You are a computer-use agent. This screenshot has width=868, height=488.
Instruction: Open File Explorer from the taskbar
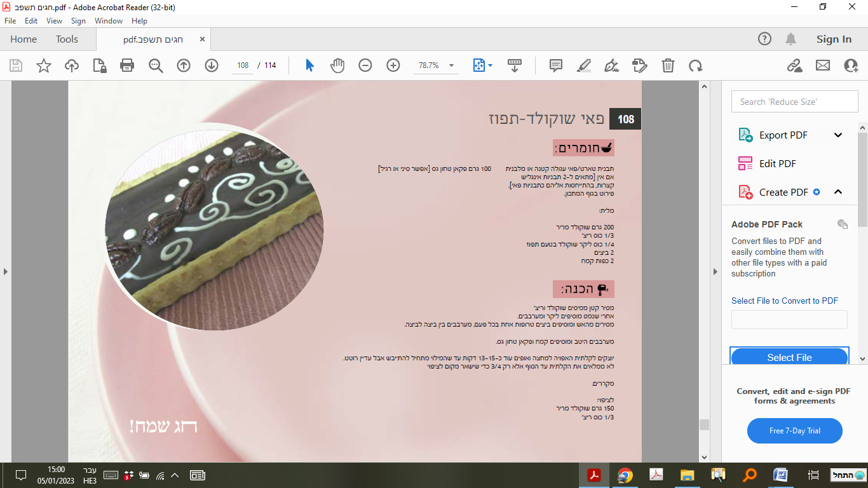pyautogui.click(x=687, y=475)
